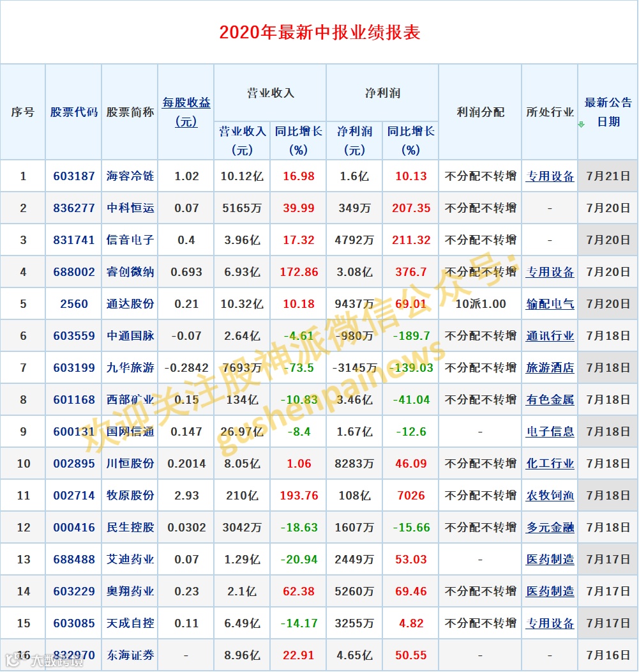Click the 172.86 revenue growth value

(299, 272)
